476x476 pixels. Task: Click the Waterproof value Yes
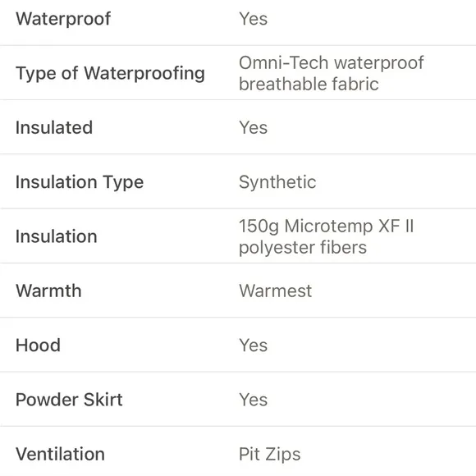(x=253, y=19)
